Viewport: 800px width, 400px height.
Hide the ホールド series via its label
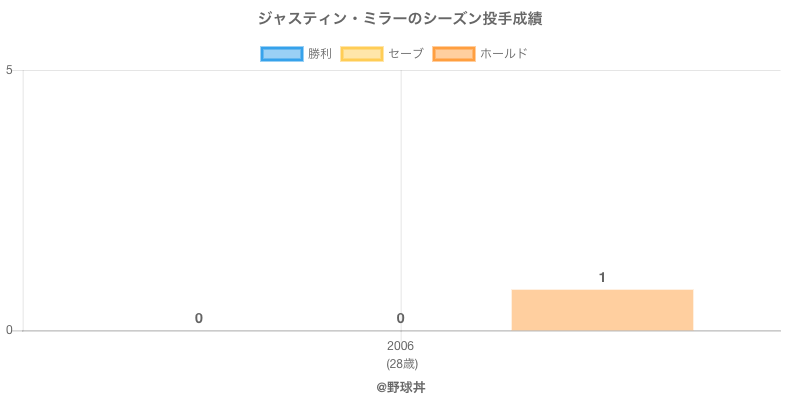tap(503, 54)
